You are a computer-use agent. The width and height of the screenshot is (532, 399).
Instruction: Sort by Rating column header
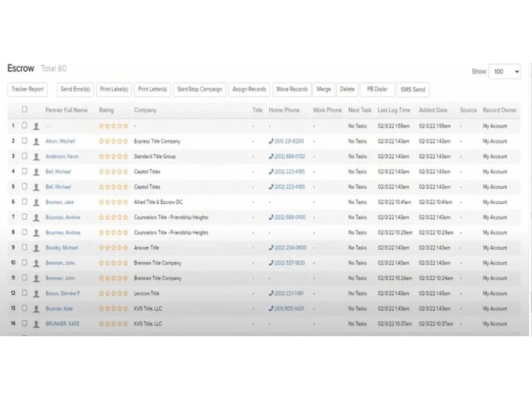pos(106,110)
